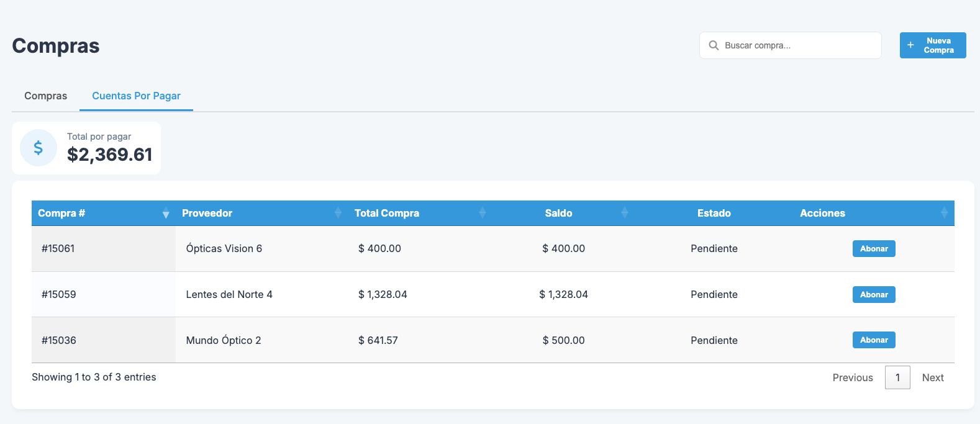Image resolution: width=980 pixels, height=424 pixels.
Task: Click the dollar sign icon
Action: pos(39,148)
